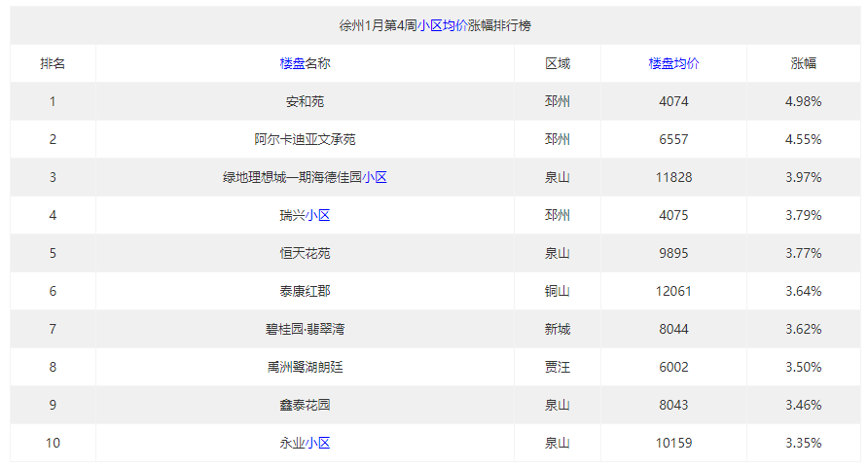This screenshot has width=868, height=468.
Task: Select average price 8044
Action: tap(673, 329)
